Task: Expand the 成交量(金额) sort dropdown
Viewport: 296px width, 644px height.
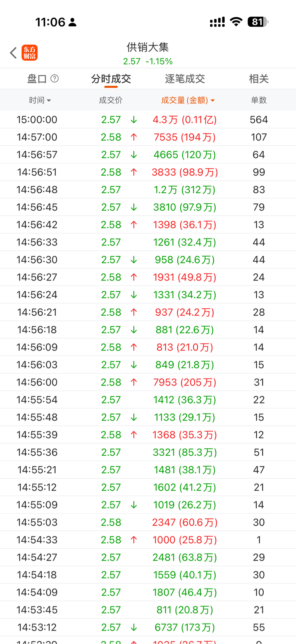Action: pos(188,100)
